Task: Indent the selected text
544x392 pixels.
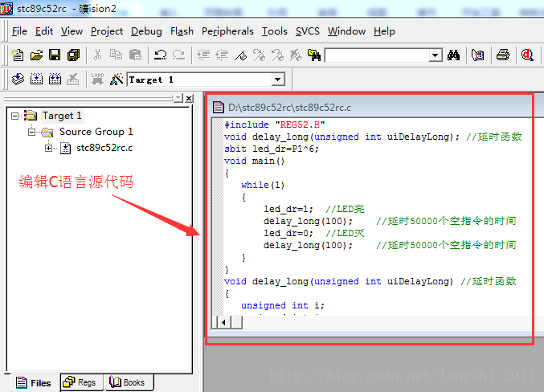Action: click(x=203, y=55)
